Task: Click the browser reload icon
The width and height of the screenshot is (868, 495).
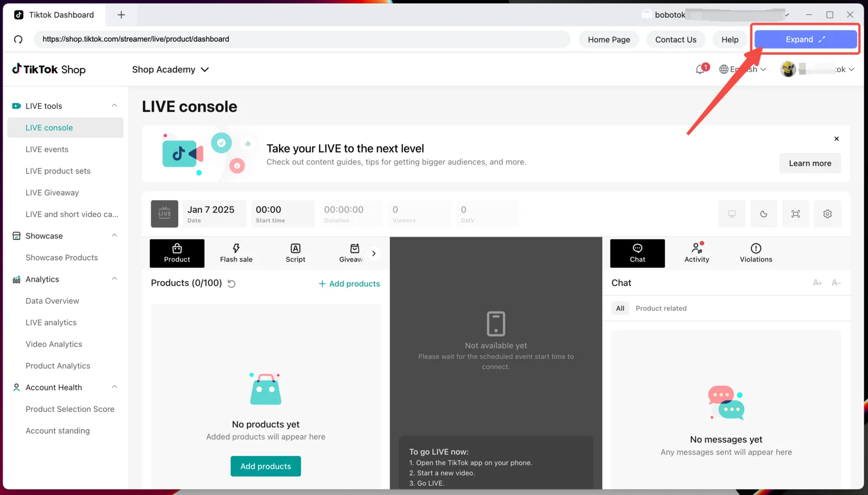Action: 18,39
